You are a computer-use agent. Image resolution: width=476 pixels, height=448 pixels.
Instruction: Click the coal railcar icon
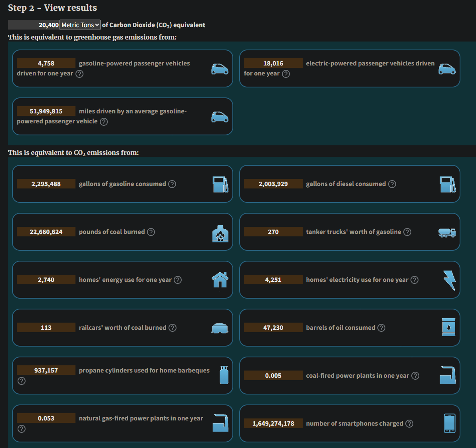click(220, 328)
